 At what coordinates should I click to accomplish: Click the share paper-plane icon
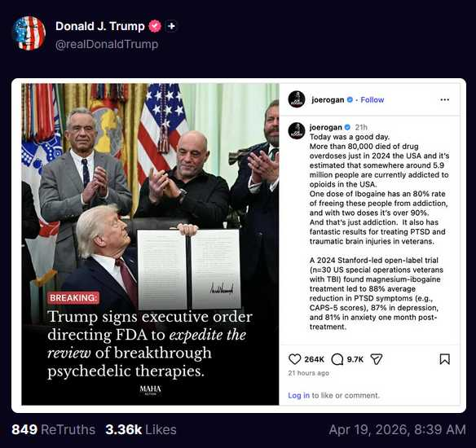point(377,359)
